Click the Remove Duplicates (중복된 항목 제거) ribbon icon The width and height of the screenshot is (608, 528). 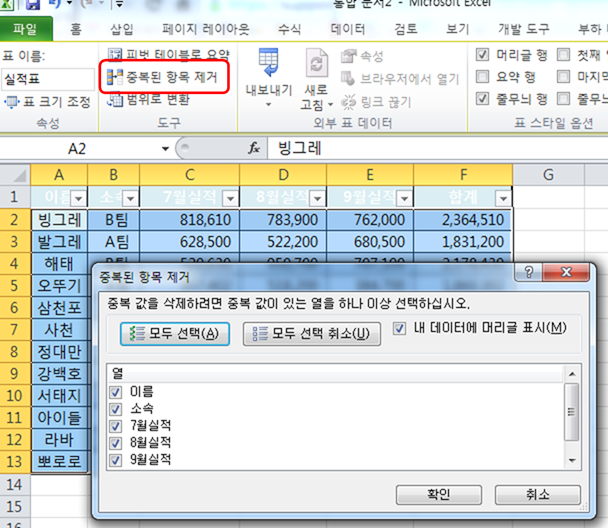click(115, 77)
